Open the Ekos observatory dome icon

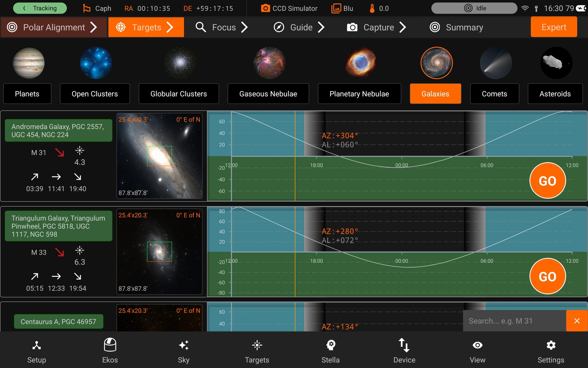coord(110,345)
